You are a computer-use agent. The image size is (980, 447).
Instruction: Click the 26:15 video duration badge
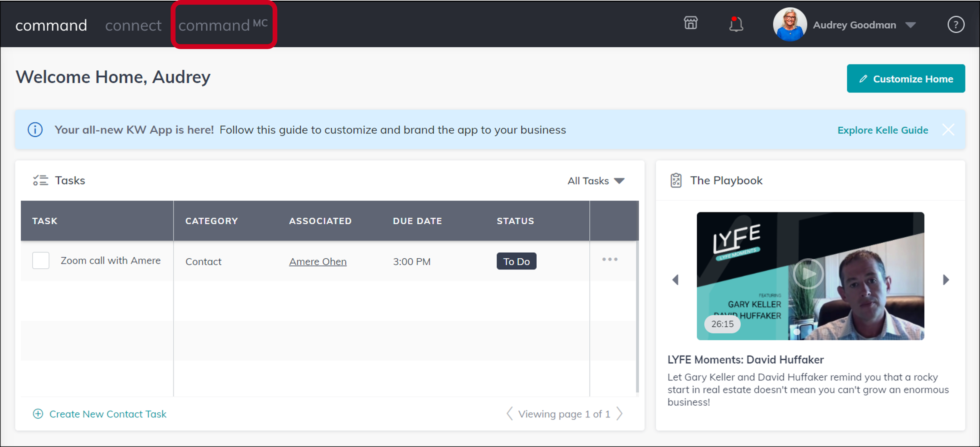pyautogui.click(x=722, y=324)
